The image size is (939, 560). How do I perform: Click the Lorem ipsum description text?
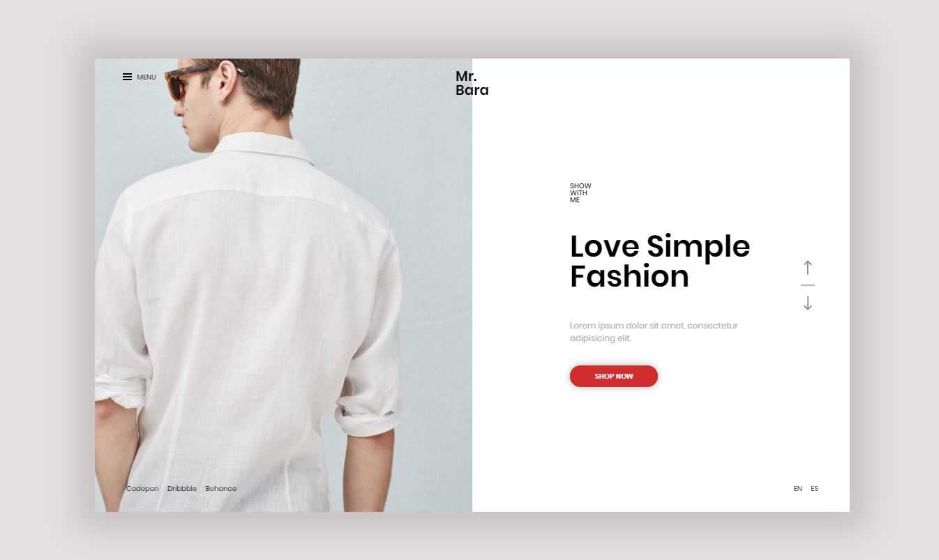[654, 332]
